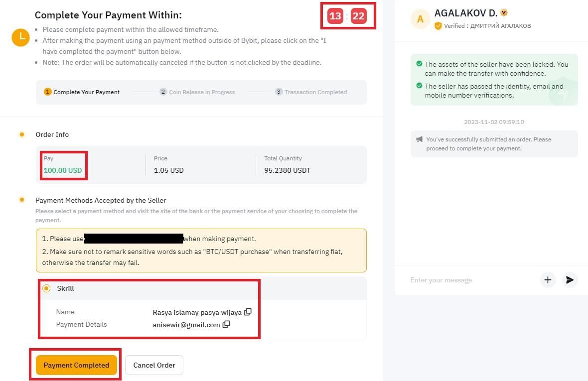Image resolution: width=588 pixels, height=381 pixels.
Task: Select the Complete Your Payment step
Action: [x=82, y=92]
